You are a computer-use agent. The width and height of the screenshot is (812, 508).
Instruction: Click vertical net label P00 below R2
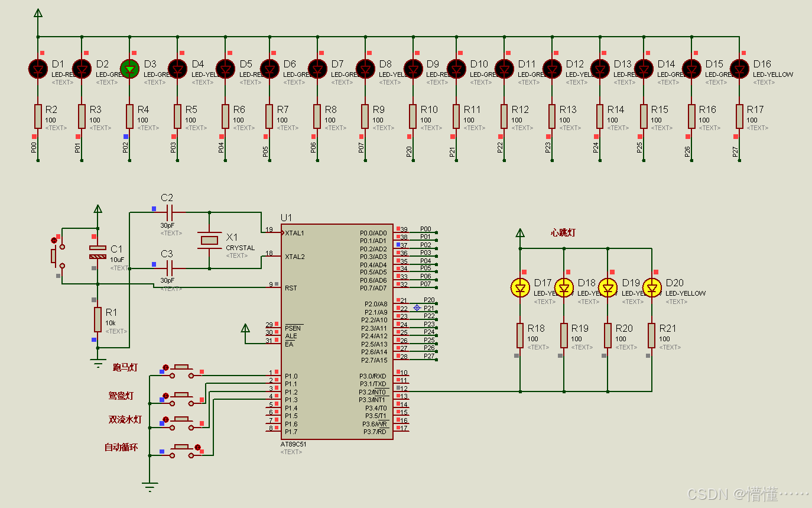point(34,148)
